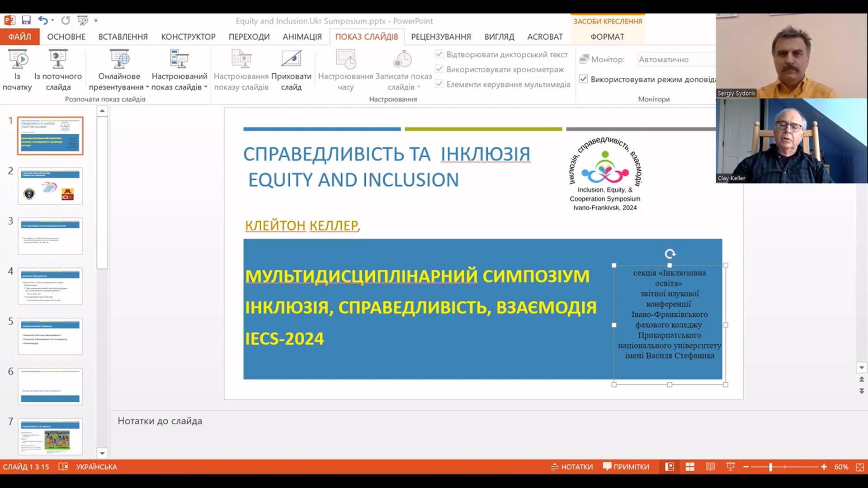Toggle Use Presenter View checkbox

point(584,79)
